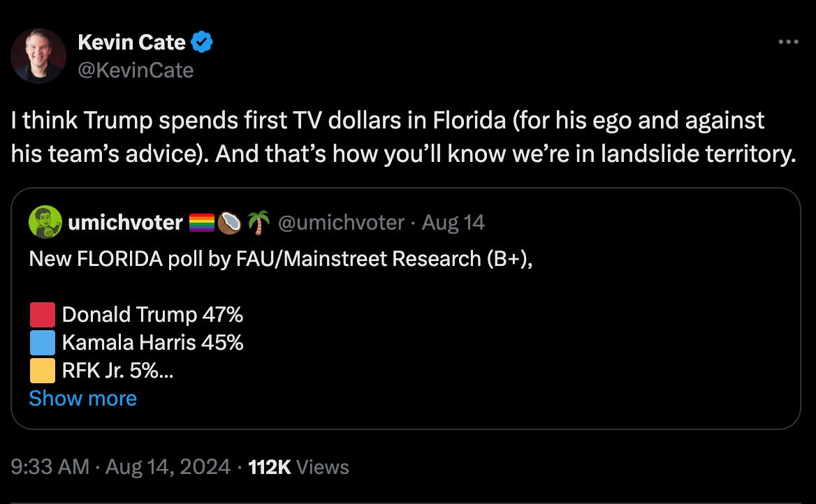The width and height of the screenshot is (816, 504).
Task: Select the @KevinCate handle
Action: (x=137, y=70)
